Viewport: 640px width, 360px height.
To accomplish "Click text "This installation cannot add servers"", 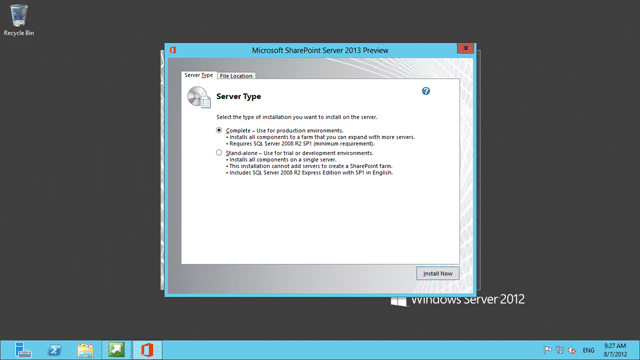I will (x=274, y=166).
